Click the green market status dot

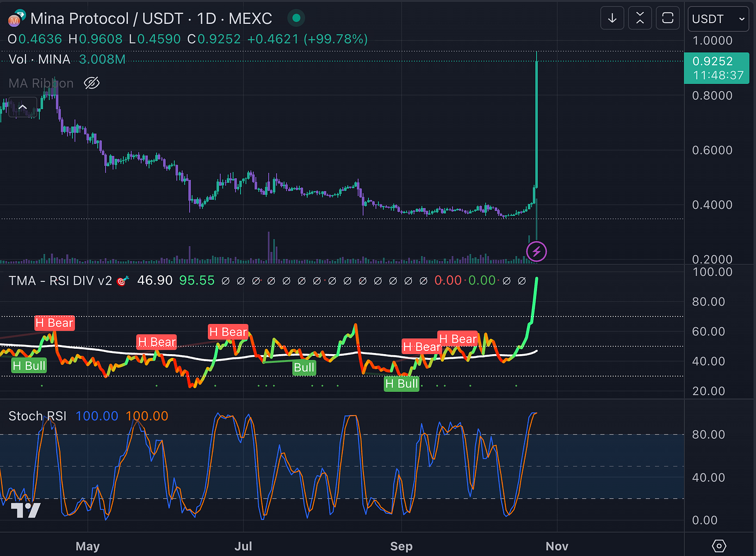pyautogui.click(x=296, y=18)
